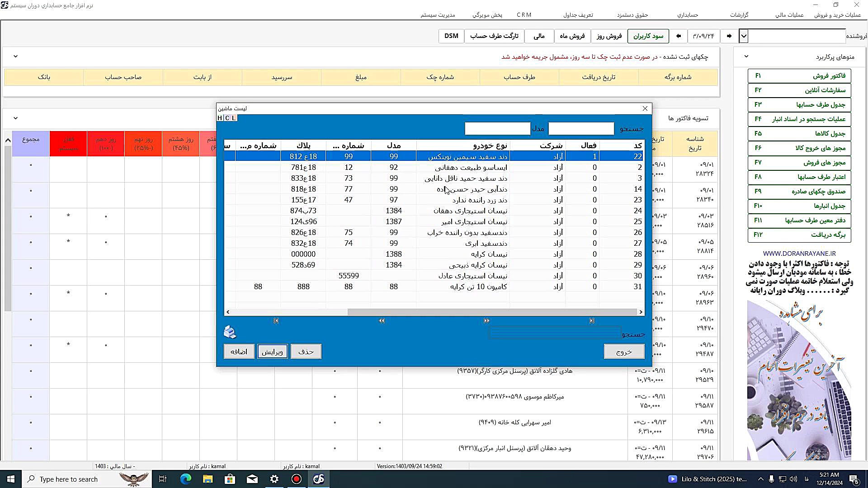This screenshot has height=488, width=868.
Task: Open سود کاربران tab
Action: click(x=648, y=36)
